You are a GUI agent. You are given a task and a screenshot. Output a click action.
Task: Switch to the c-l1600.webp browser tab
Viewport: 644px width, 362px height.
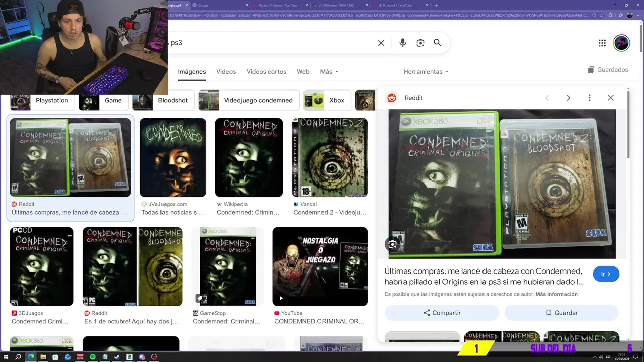click(340, 5)
